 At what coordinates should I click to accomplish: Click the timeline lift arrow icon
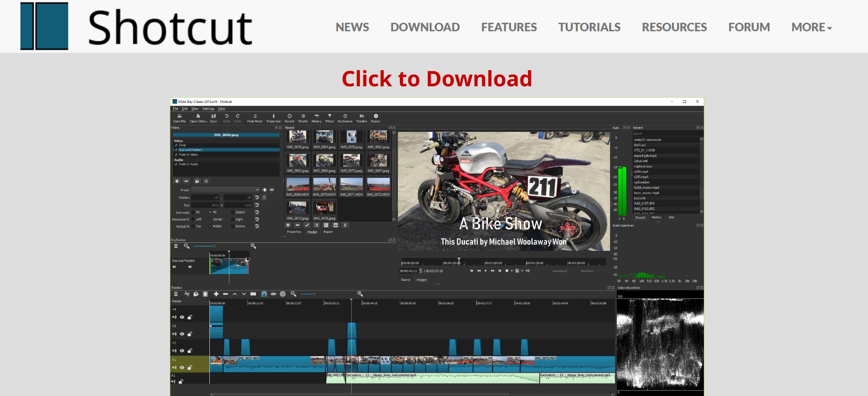(235, 294)
